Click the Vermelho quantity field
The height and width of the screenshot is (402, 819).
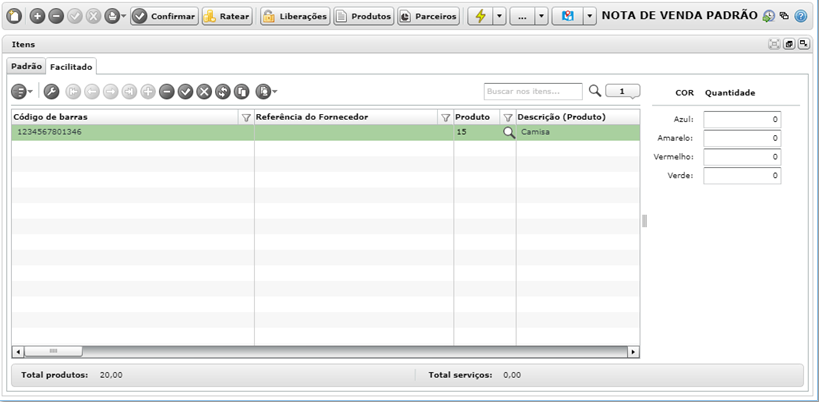[x=742, y=157]
